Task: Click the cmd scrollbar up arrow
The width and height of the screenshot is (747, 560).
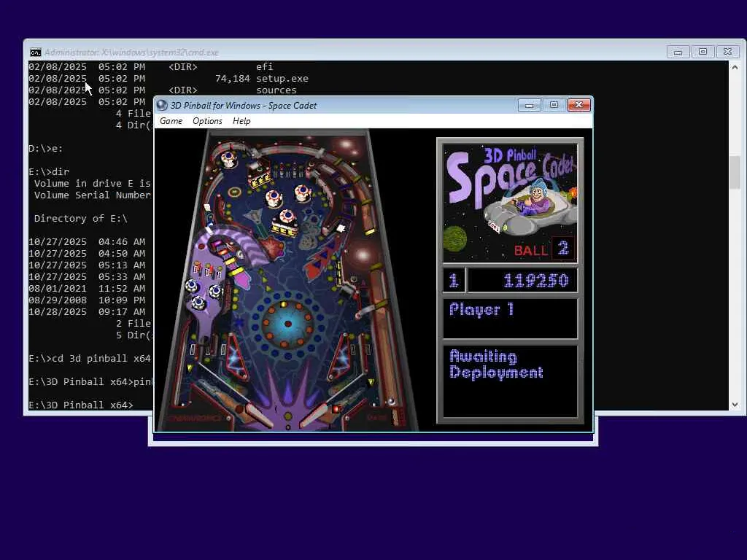Action: pyautogui.click(x=735, y=67)
